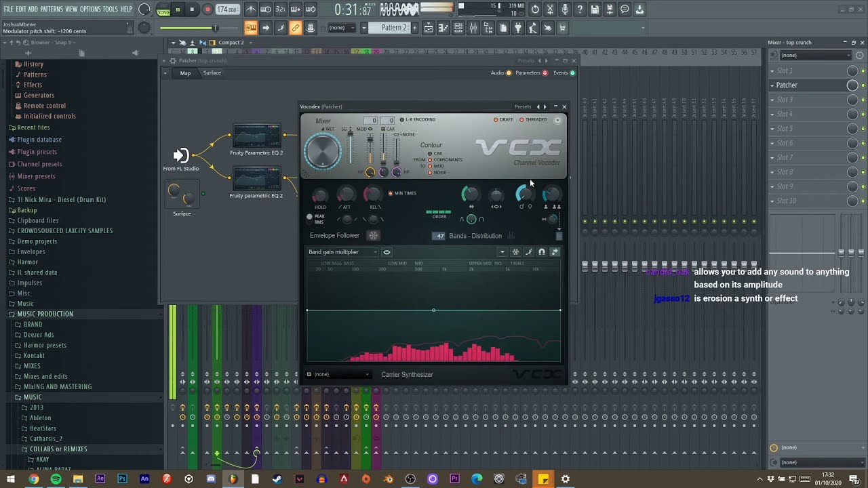Viewport: 868px width, 488px height.
Task: Click the Windows Start button
Action: (11, 479)
